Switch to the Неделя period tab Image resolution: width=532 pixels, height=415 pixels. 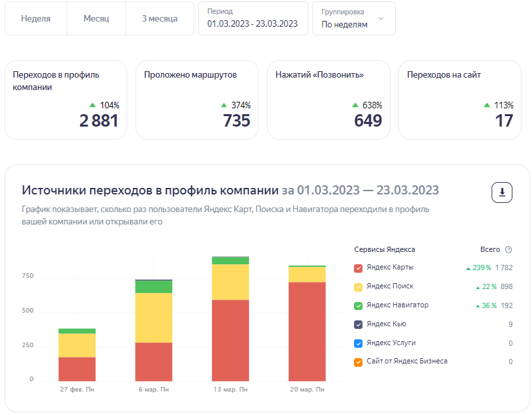(36, 18)
